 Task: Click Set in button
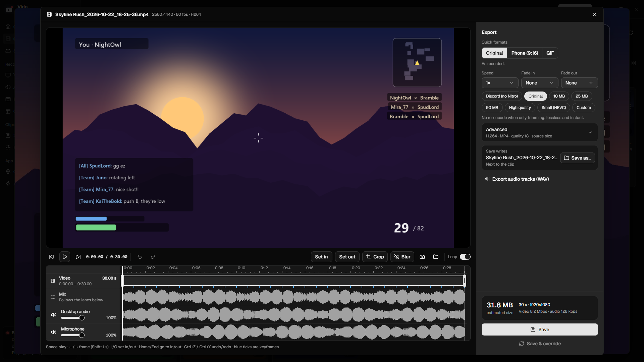point(321,257)
